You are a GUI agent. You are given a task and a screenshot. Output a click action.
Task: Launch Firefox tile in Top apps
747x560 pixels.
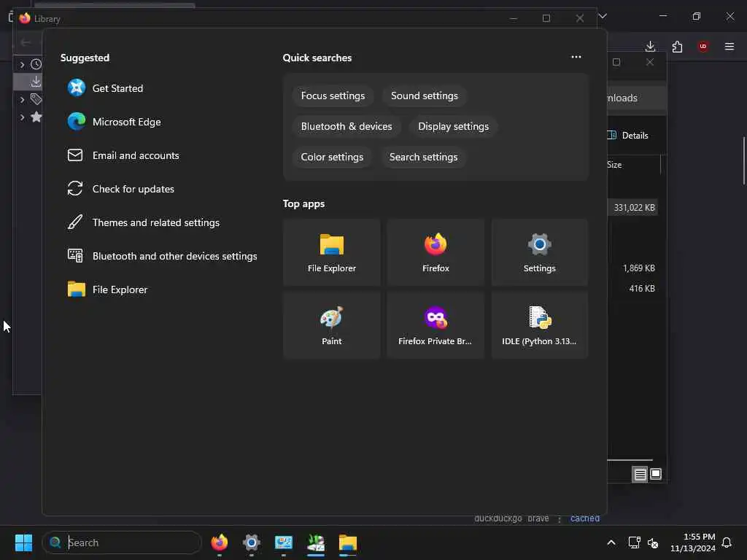pyautogui.click(x=436, y=252)
